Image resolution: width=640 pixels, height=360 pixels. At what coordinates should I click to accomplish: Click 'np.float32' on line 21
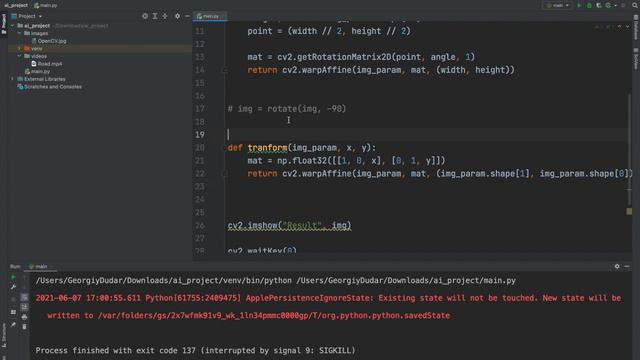(302, 160)
